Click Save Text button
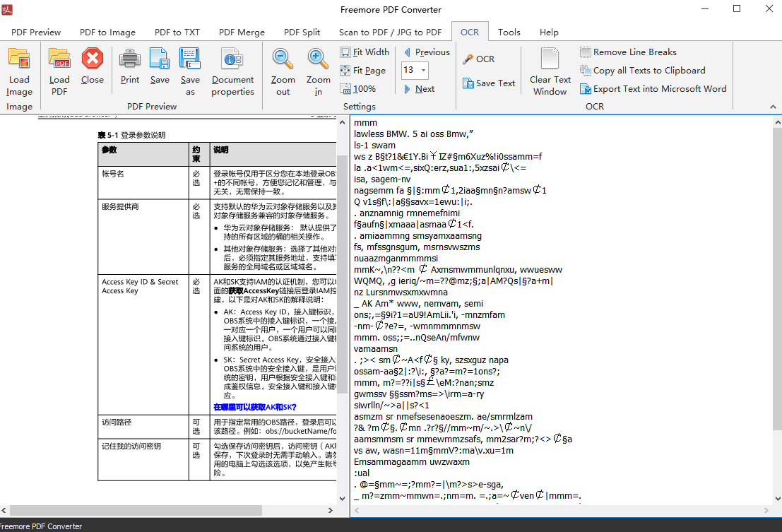The image size is (782, 532). pos(489,83)
